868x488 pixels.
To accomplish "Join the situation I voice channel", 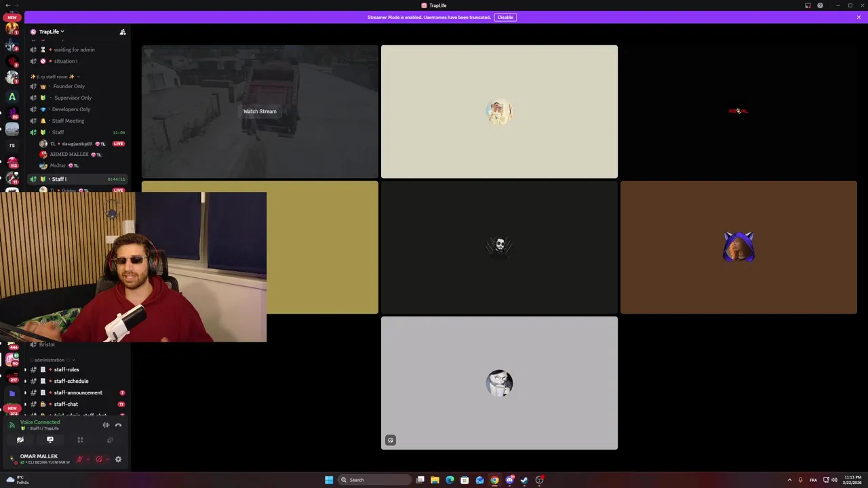I will [x=77, y=61].
